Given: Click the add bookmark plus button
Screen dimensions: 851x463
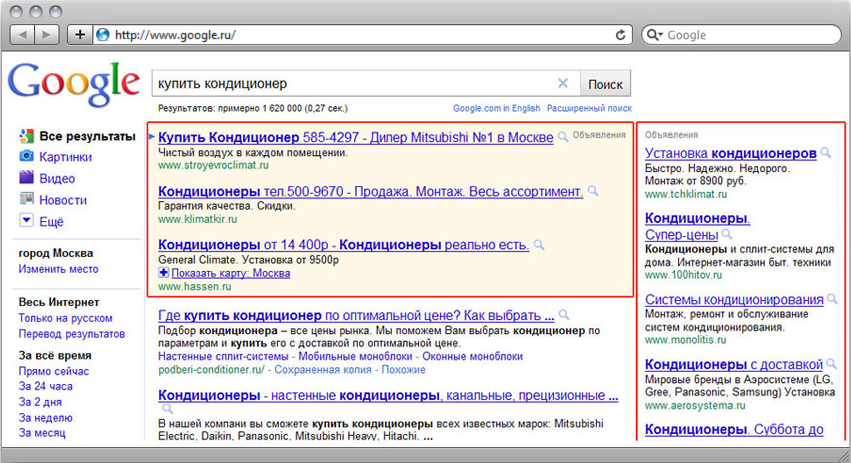Looking at the screenshot, I should (x=81, y=34).
